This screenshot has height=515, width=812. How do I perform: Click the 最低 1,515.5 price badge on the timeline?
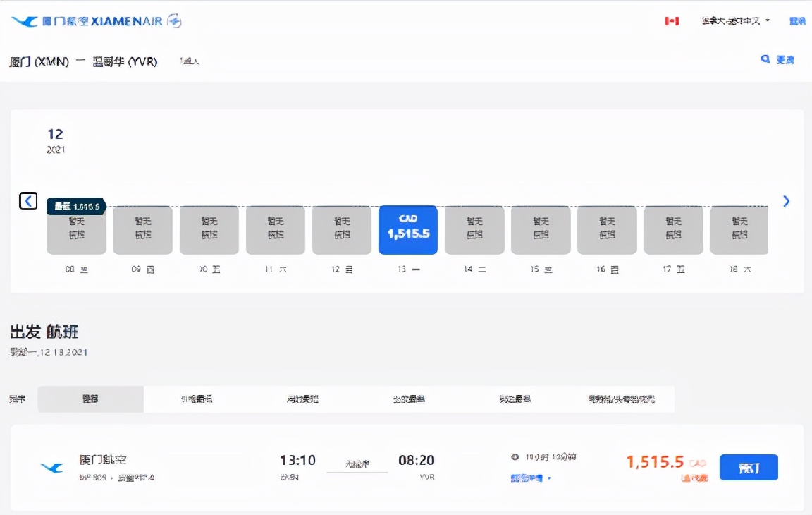click(73, 206)
